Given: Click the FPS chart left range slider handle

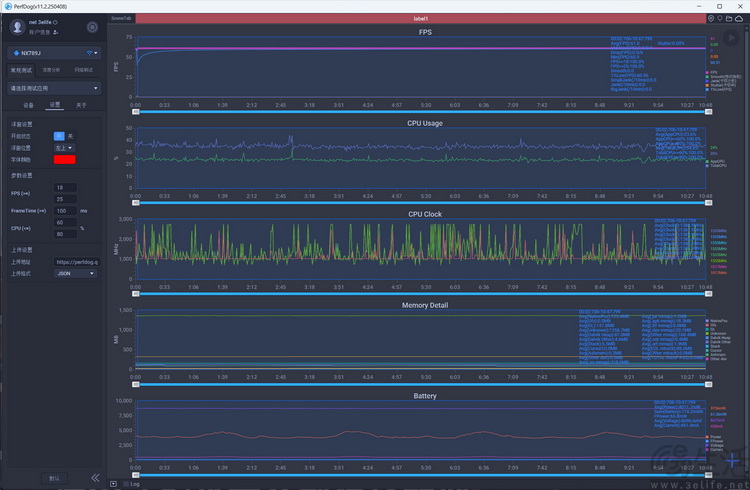Looking at the screenshot, I should pos(136,111).
